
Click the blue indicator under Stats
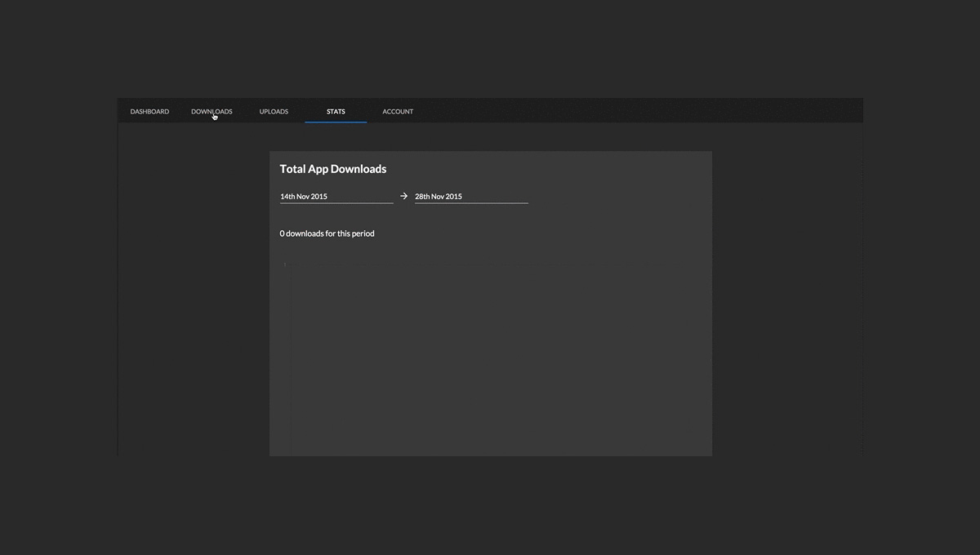(x=336, y=122)
